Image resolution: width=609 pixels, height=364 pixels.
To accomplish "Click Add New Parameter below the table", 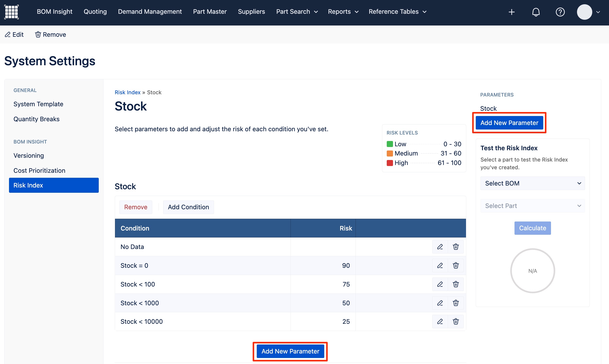I will pos(290,351).
